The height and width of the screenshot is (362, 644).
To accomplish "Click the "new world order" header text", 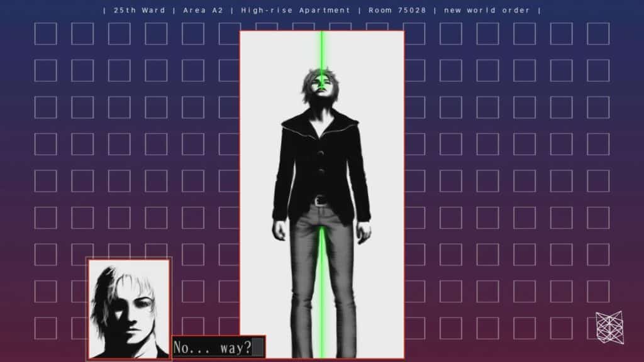I will [487, 10].
